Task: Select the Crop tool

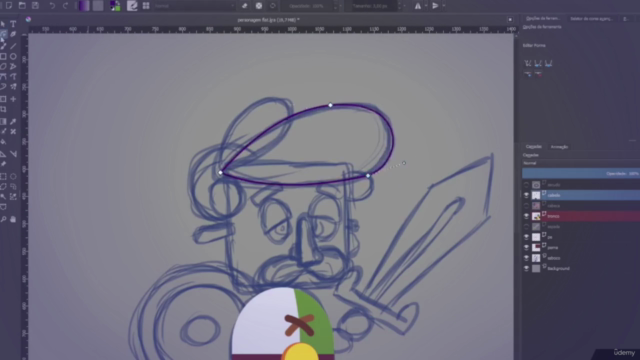Action: click(3, 109)
